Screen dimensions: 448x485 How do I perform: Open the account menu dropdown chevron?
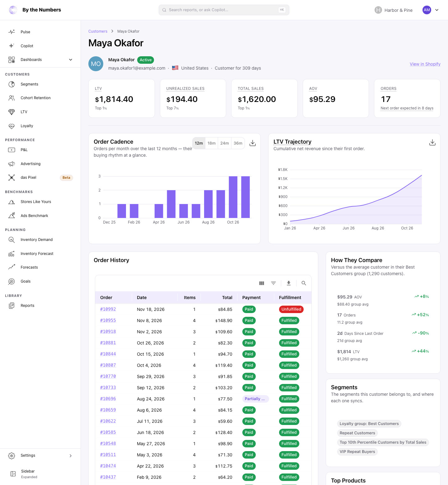click(x=437, y=10)
